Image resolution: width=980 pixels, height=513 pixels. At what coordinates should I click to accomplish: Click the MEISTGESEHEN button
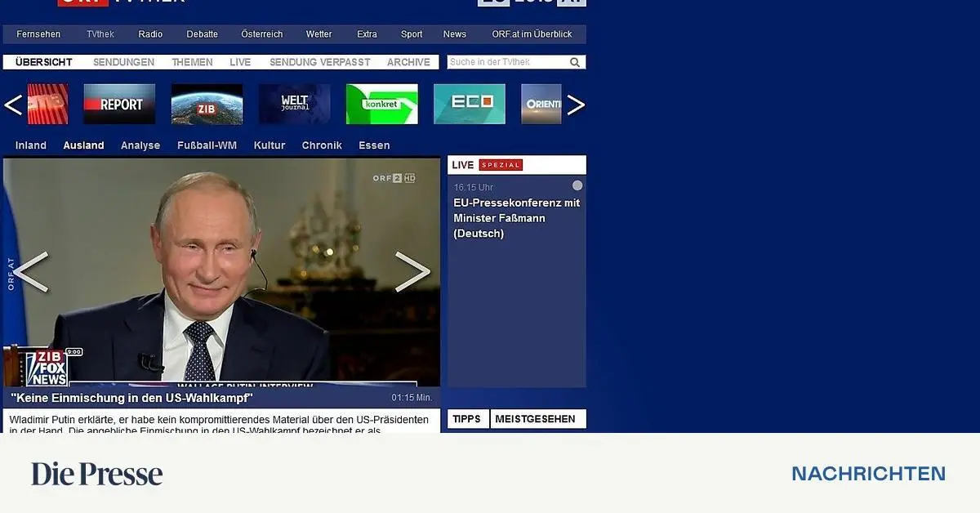coord(538,418)
